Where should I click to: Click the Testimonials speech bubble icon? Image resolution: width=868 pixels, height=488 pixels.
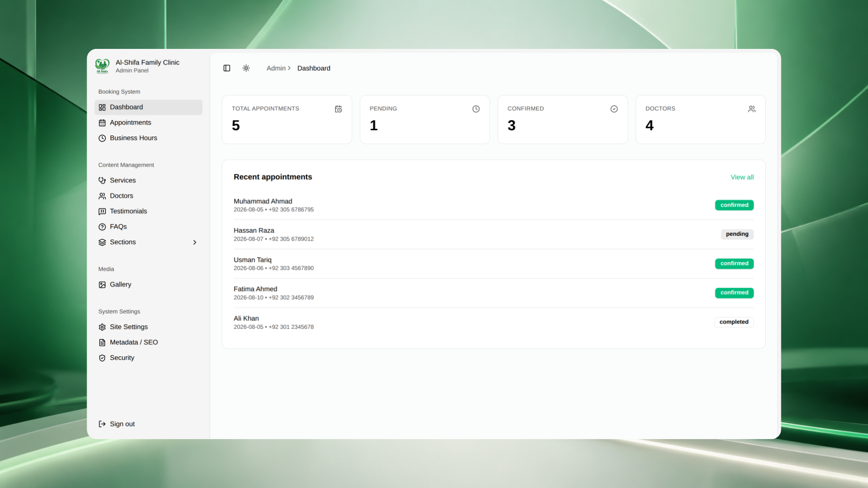point(102,212)
